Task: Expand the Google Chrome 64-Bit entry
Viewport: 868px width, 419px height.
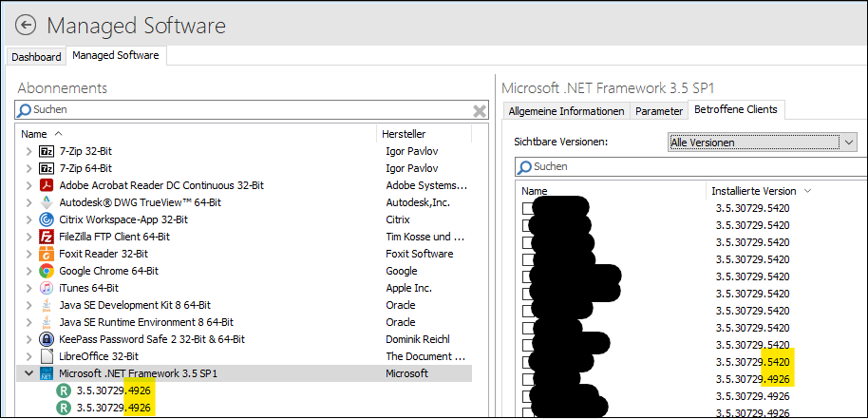Action: pyautogui.click(x=28, y=271)
